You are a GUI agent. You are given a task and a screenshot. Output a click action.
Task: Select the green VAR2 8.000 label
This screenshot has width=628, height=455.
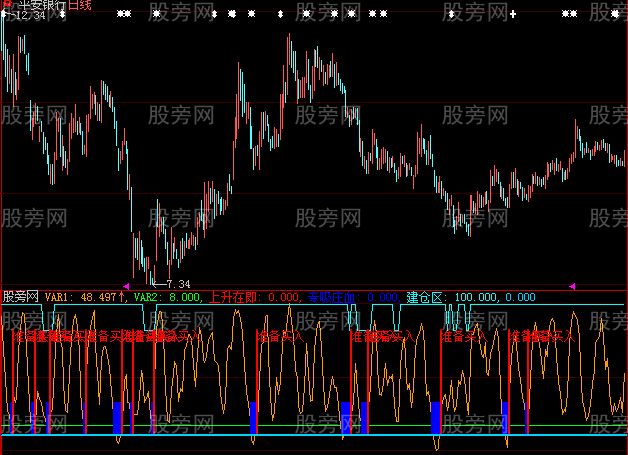167,297
